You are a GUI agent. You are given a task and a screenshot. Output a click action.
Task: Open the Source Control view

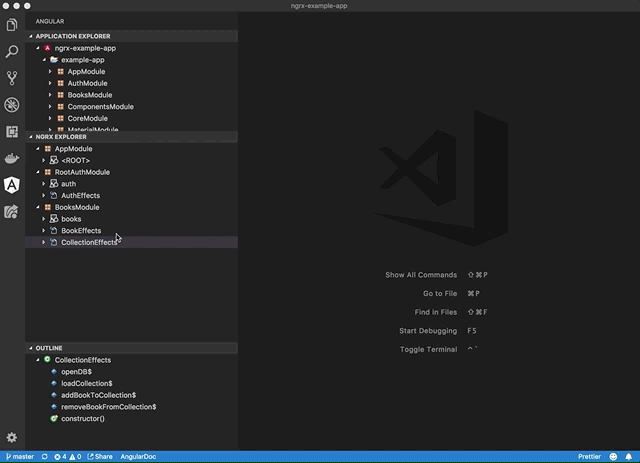(12, 78)
